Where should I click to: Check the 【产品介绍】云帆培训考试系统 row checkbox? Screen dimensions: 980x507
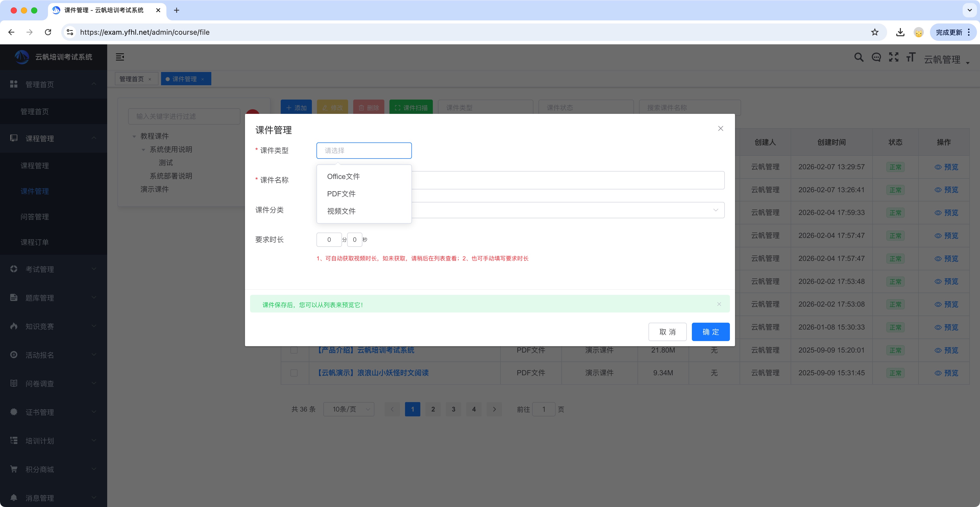click(x=294, y=350)
